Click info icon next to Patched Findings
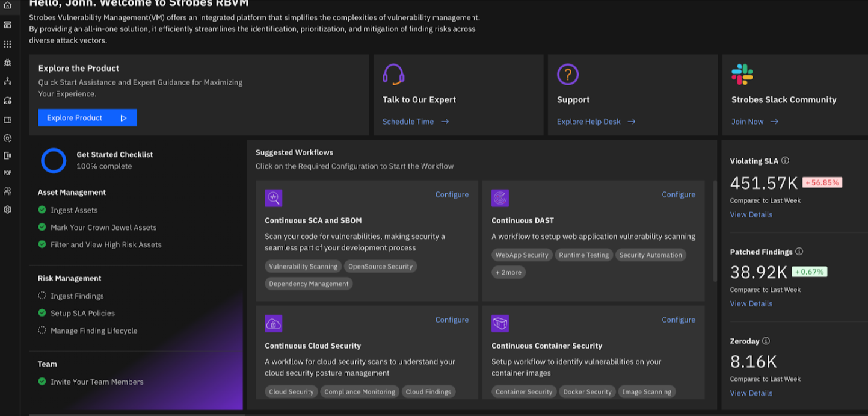The width and height of the screenshot is (868, 416). click(799, 252)
